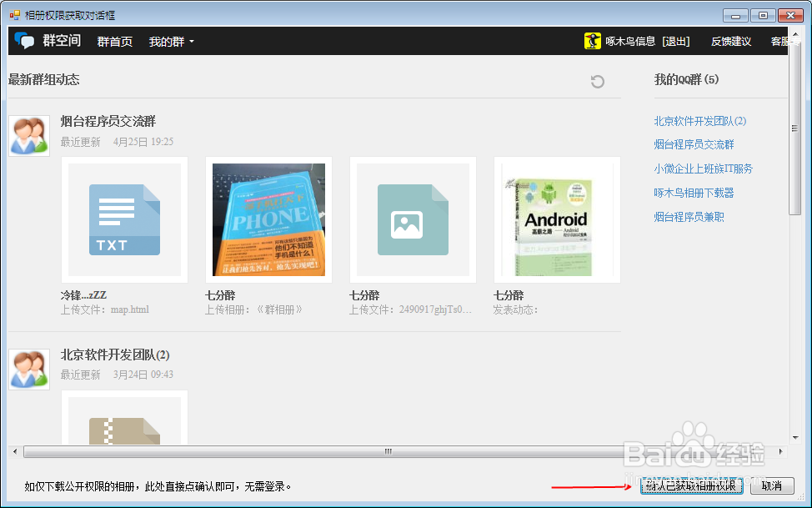This screenshot has height=508, width=812.
Task: Click the 2490917ghjTs0... file name
Action: tap(435, 309)
